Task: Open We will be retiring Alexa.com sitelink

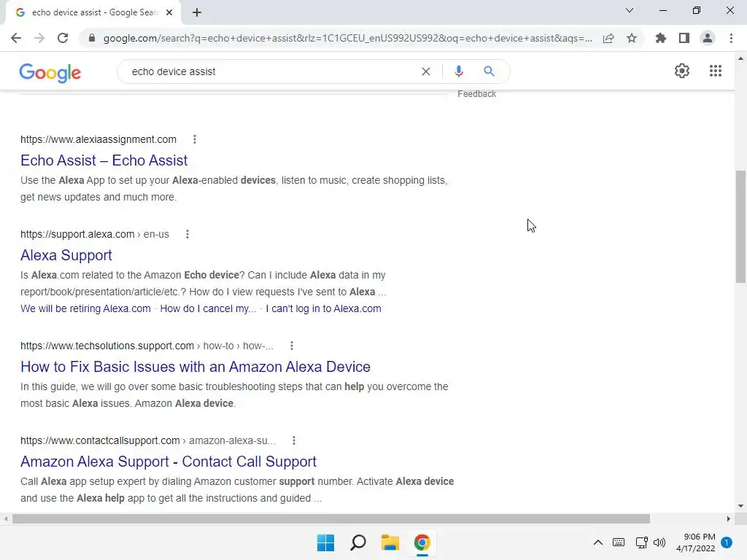Action: [85, 308]
